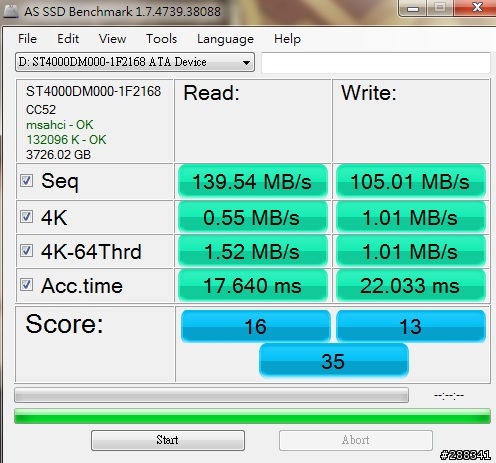Click the 132096 K - OK alignment status
Screen dimensions: 496x463
(x=66, y=140)
